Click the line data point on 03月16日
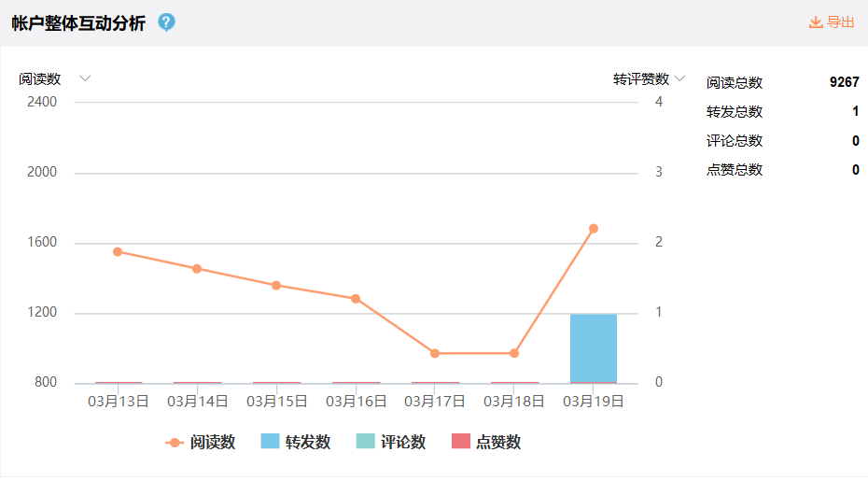The height and width of the screenshot is (481, 868). (x=356, y=299)
